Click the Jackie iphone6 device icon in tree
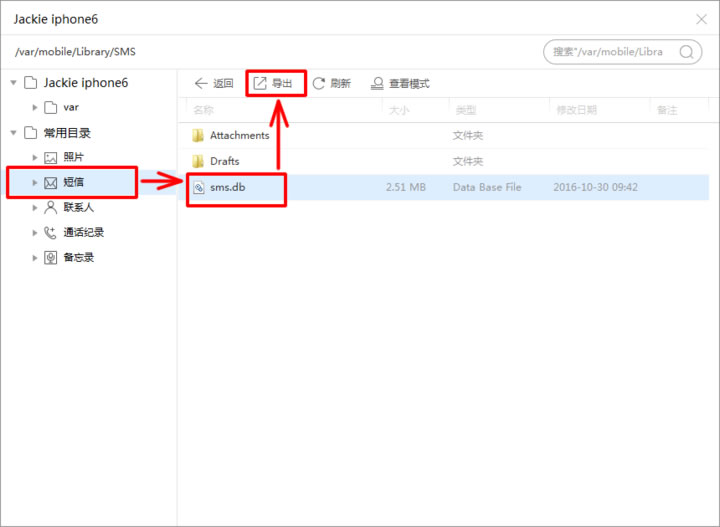Screen dimensions: 720x527 click(31, 83)
